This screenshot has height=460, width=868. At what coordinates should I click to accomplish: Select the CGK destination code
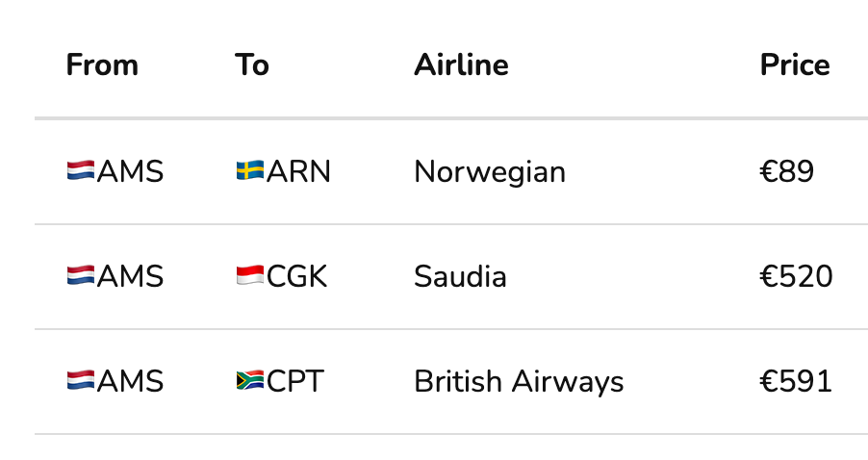pyautogui.click(x=296, y=276)
